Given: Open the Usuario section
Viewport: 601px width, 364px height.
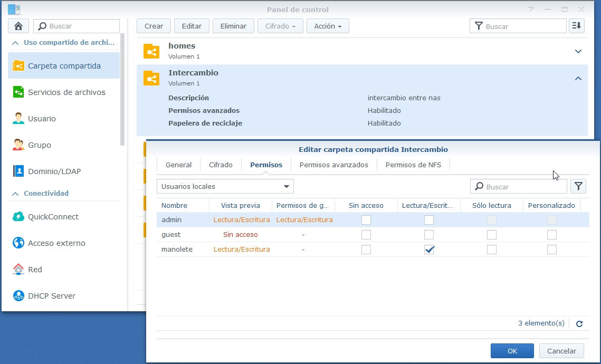Looking at the screenshot, I should point(42,119).
